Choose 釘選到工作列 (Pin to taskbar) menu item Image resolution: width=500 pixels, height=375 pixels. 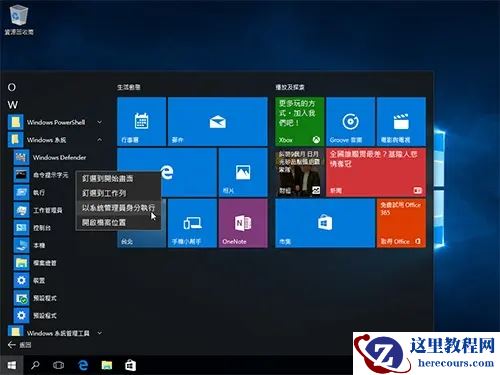pos(118,193)
